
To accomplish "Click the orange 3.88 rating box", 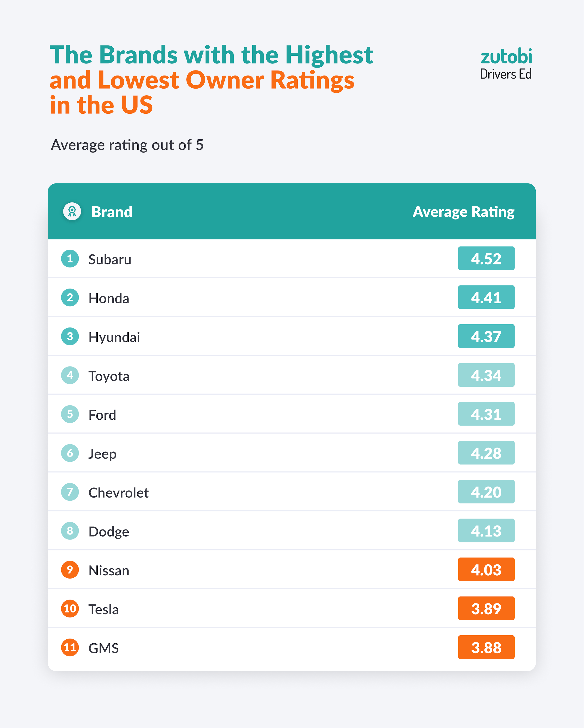I will pyautogui.click(x=486, y=647).
